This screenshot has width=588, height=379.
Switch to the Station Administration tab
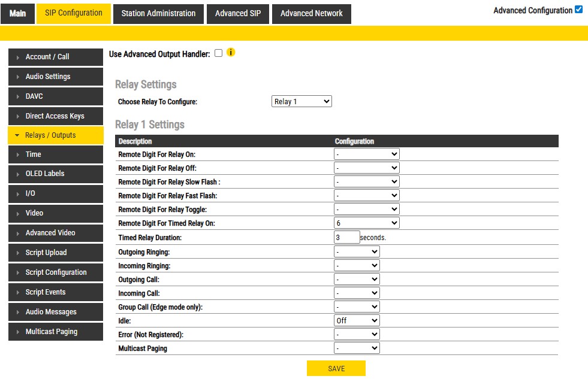(158, 14)
